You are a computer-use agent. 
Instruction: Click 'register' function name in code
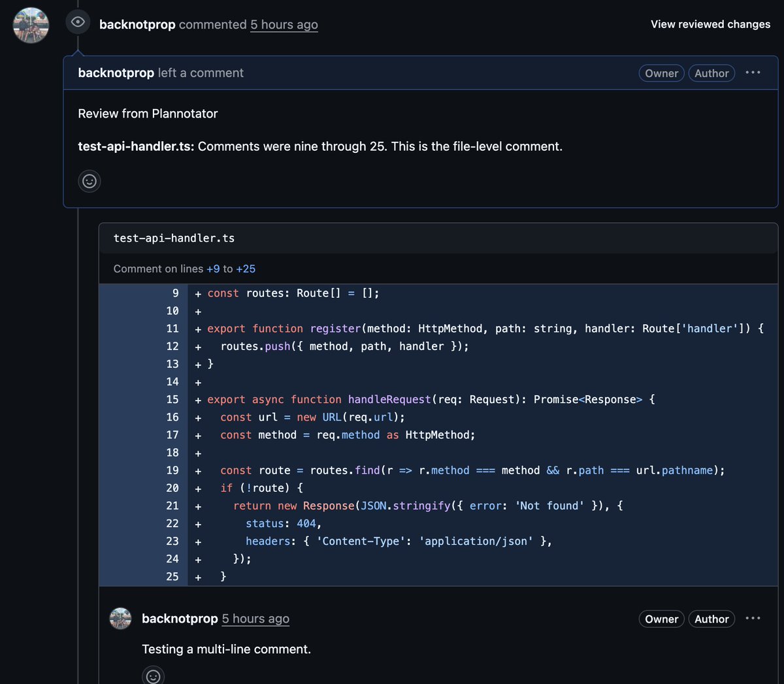(335, 329)
